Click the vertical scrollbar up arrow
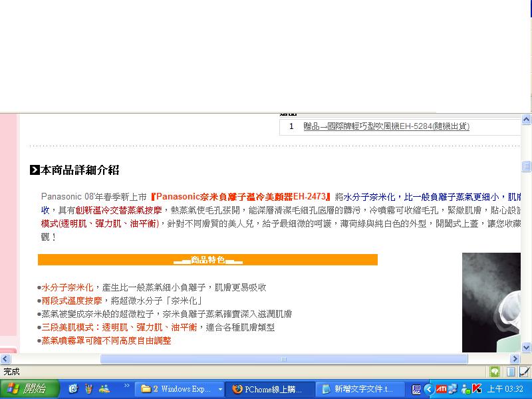532x399 pixels. pyautogui.click(x=526, y=120)
